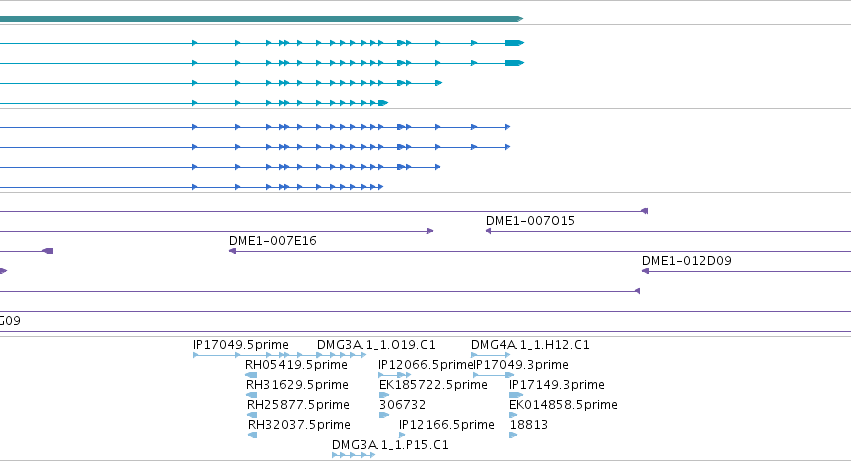Screen dimensions: 851x461
Task: Click the IP17049.5prime label
Action: tap(241, 345)
